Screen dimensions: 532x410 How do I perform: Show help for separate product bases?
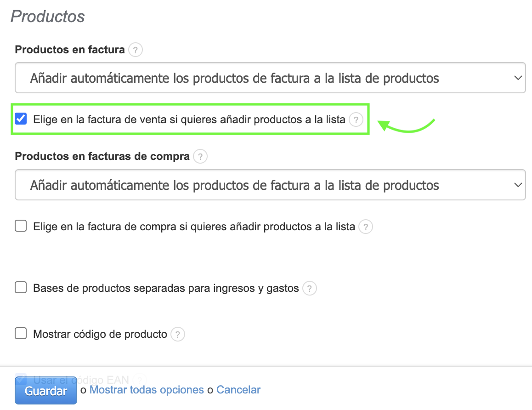(x=310, y=289)
